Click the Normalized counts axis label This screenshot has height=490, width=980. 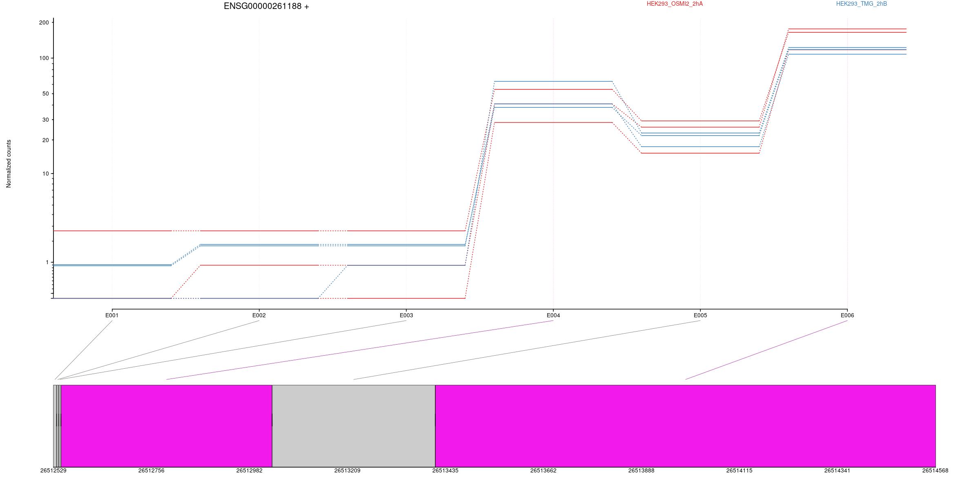tap(9, 164)
